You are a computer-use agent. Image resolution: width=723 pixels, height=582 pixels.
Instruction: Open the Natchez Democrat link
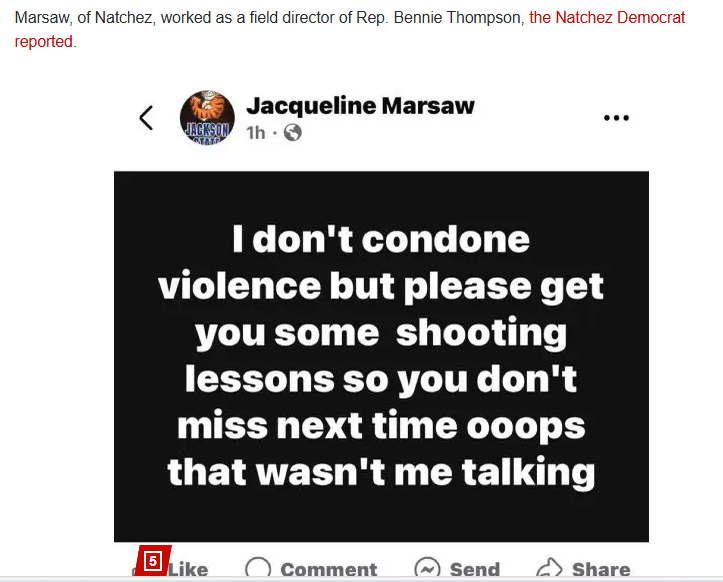pyautogui.click(x=607, y=18)
